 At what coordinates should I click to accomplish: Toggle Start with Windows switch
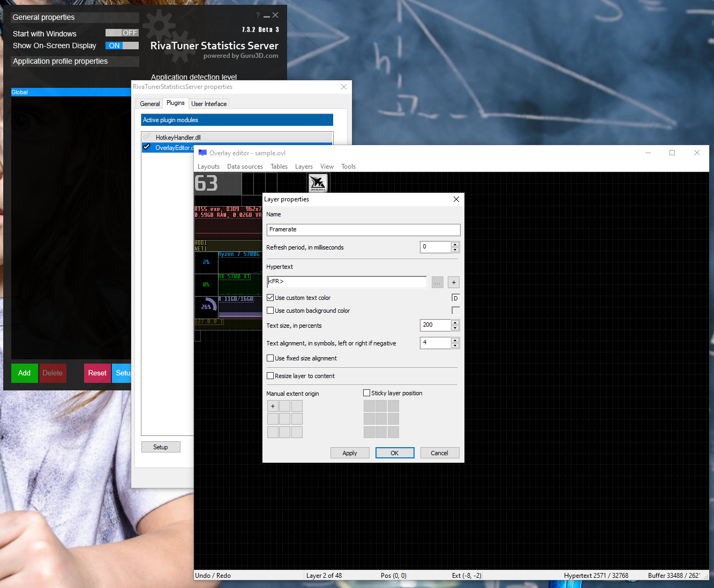pos(122,33)
